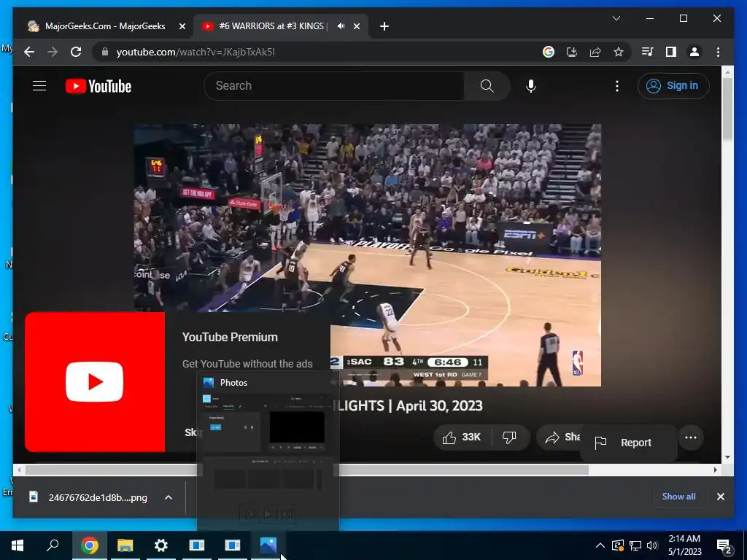Click the horizontal scrollbar thumb
This screenshot has width=747, height=560.
pyautogui.click(x=307, y=470)
